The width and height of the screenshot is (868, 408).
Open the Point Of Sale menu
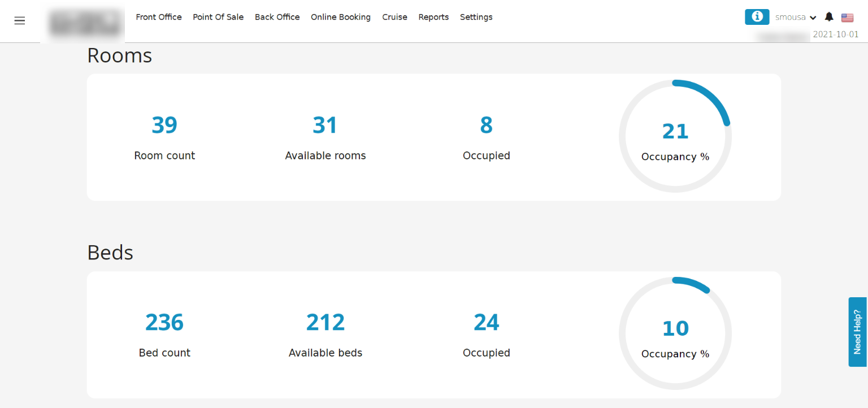(218, 17)
